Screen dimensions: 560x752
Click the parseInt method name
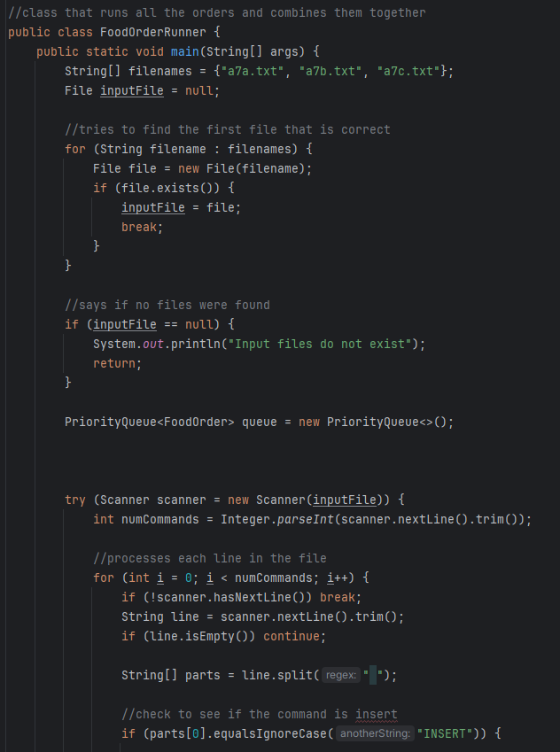(302, 519)
